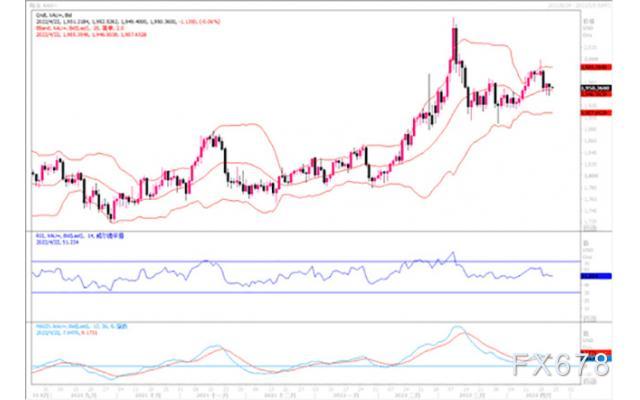
Task: Click the lower RSI oversold horizontal line
Action: 306,293
